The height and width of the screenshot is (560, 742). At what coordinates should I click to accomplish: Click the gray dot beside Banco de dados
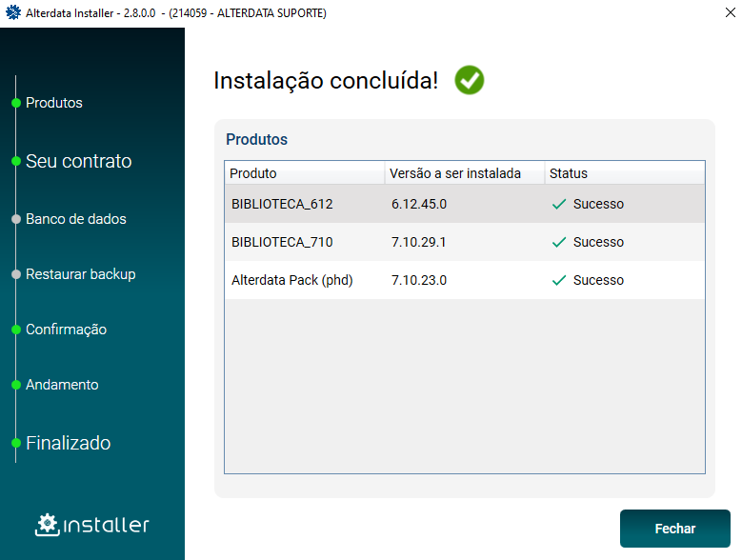tap(16, 219)
